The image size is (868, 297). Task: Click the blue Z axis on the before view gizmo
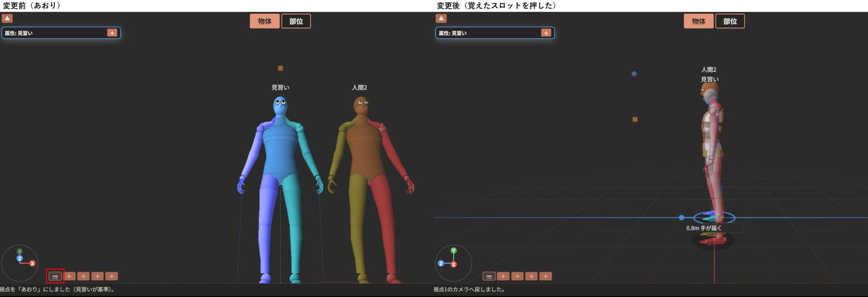pos(20,259)
